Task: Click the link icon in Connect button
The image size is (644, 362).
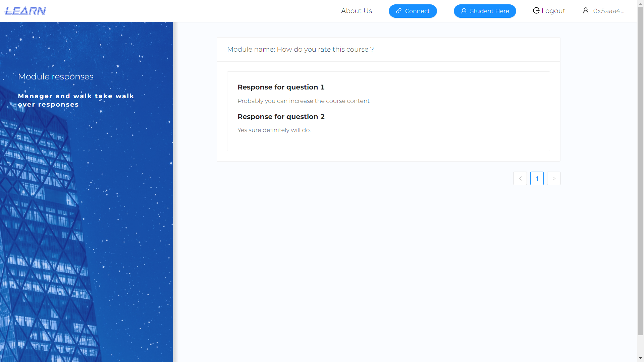Action: (x=398, y=11)
